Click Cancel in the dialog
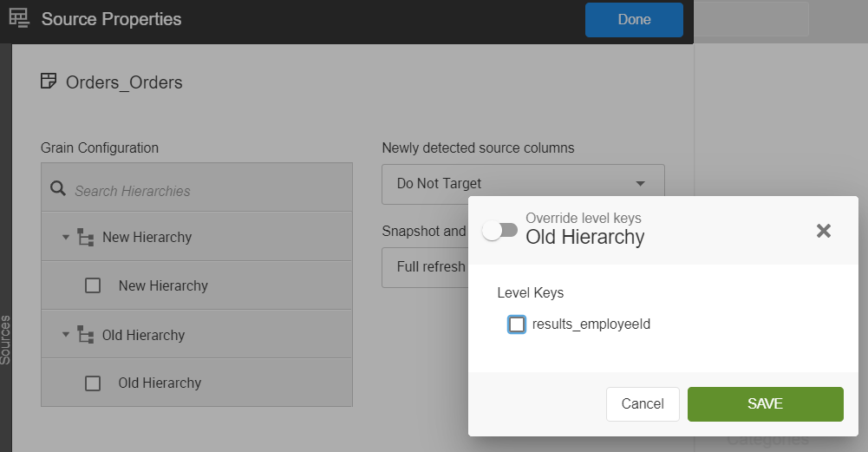The image size is (868, 452). coord(643,404)
